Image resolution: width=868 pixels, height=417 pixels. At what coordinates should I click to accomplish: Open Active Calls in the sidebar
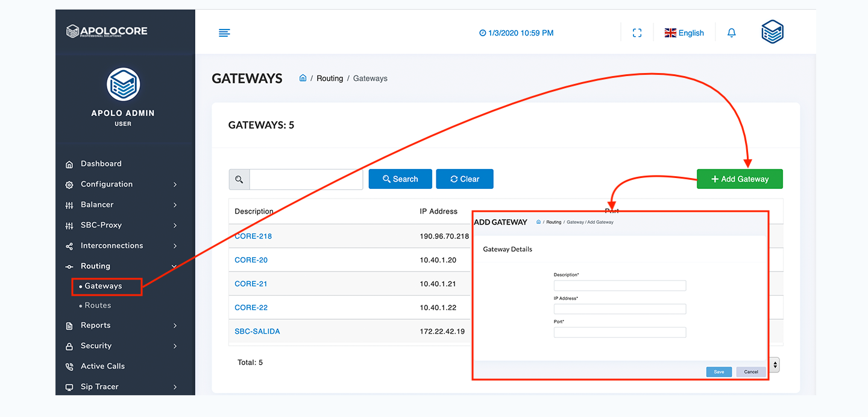click(x=102, y=366)
